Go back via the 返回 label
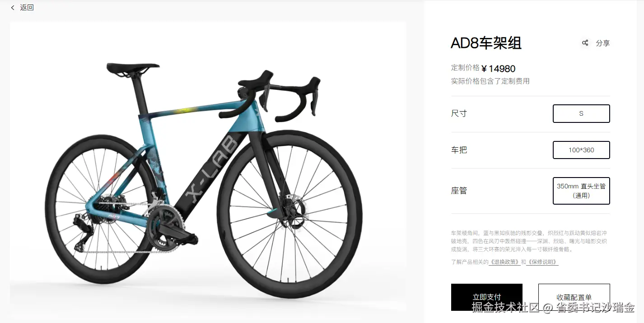Image resolution: width=644 pixels, height=323 pixels. [27, 8]
